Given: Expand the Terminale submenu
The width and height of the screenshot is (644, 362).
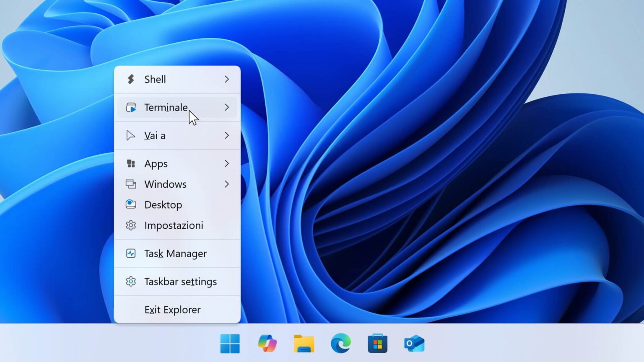Looking at the screenshot, I should point(226,107).
